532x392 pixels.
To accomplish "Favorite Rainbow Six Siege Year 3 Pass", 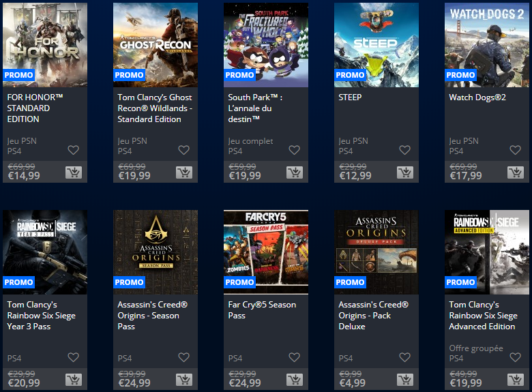I will [73, 357].
